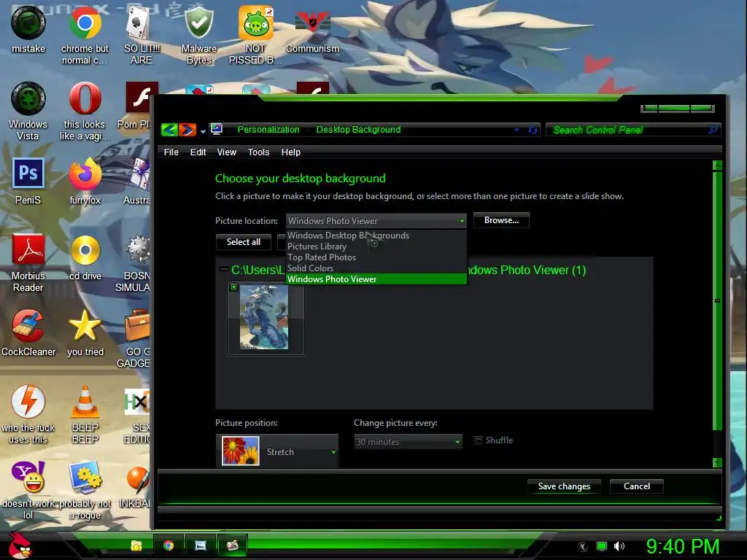
Task: Open the Edit menu
Action: pyautogui.click(x=198, y=152)
